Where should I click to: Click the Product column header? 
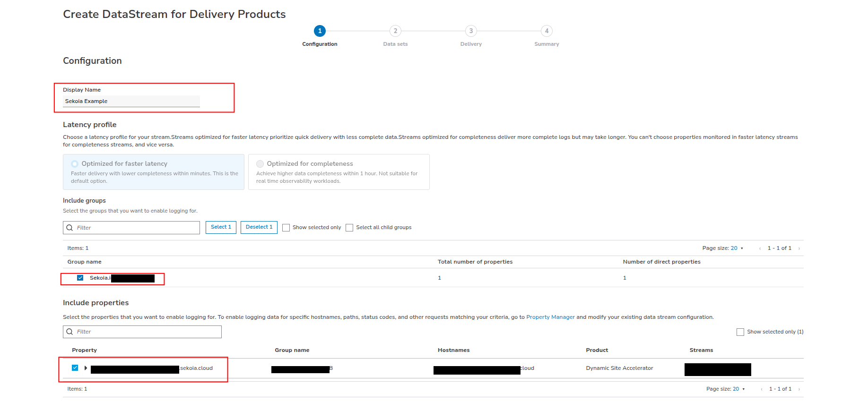(597, 350)
